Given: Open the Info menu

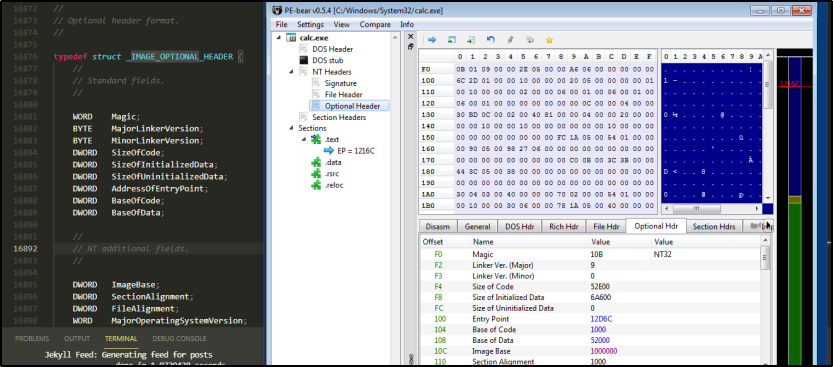Looking at the screenshot, I should [407, 24].
